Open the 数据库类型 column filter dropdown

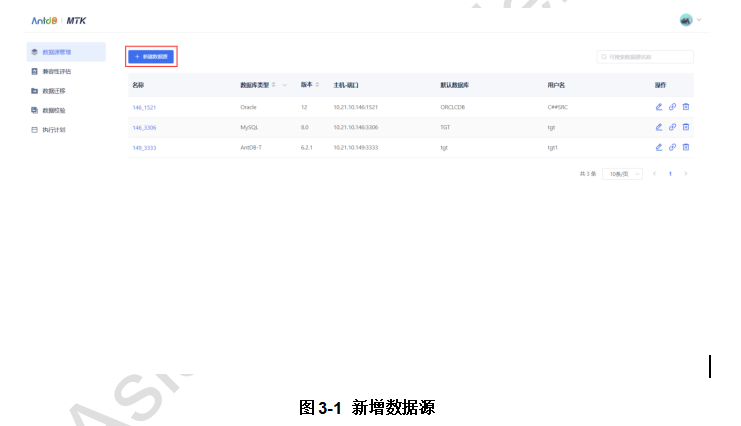click(x=284, y=85)
